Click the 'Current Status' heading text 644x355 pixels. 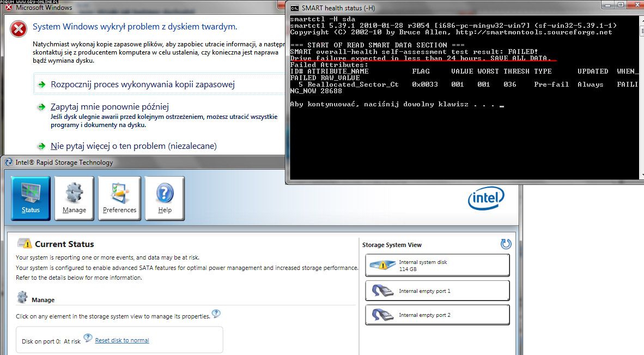64,244
